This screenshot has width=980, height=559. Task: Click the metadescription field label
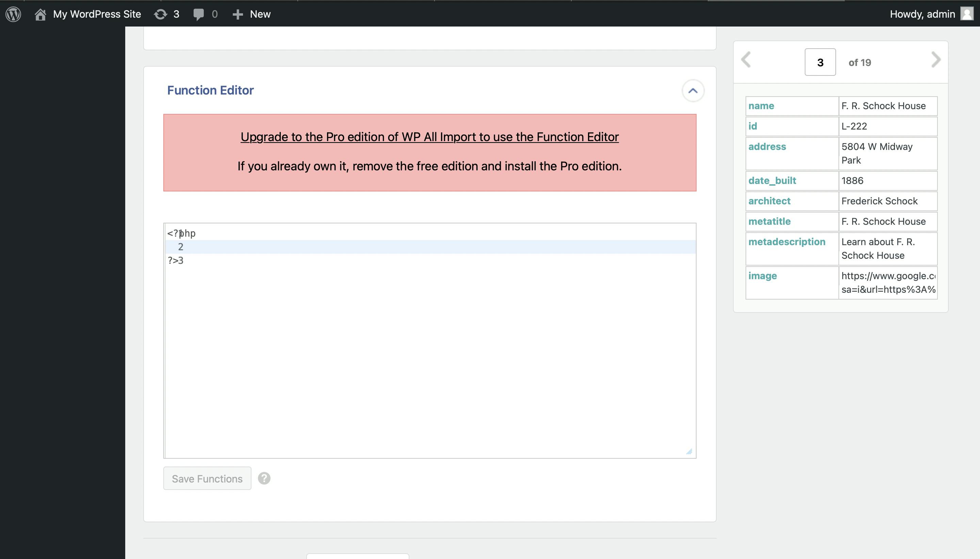[x=786, y=242]
